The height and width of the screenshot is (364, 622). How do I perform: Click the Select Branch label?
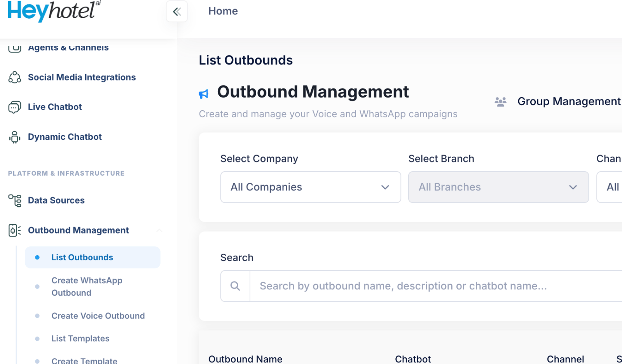coord(441,159)
